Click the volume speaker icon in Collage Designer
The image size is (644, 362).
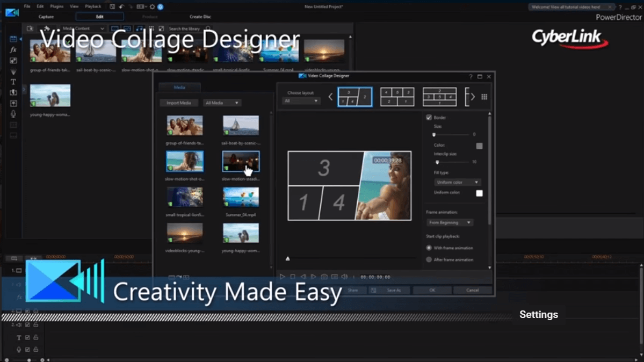coord(345,277)
